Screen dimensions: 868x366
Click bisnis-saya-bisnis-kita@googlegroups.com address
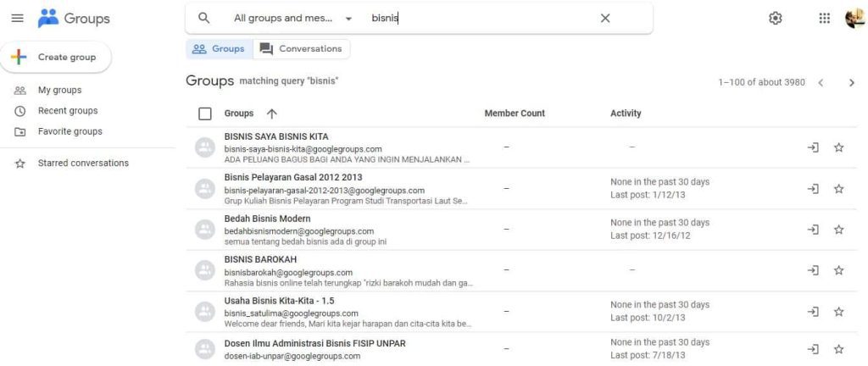coord(303,149)
